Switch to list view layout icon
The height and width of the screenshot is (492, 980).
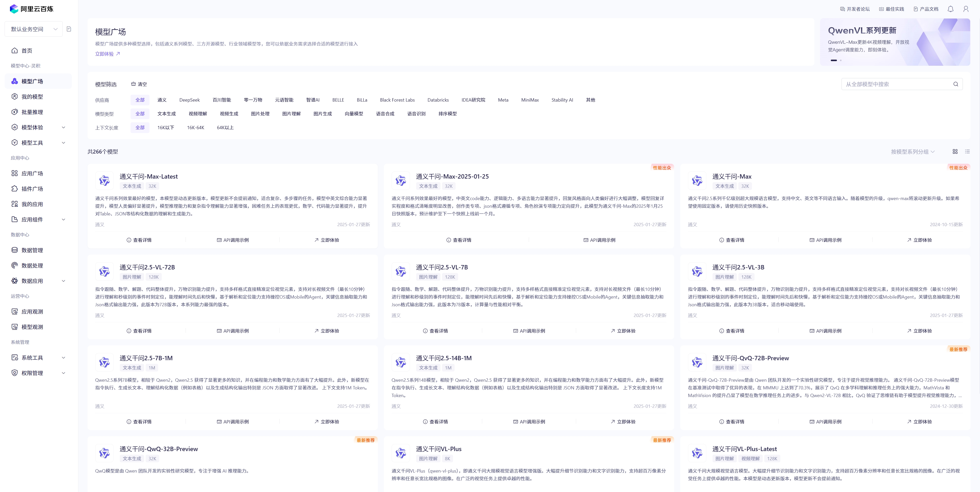click(x=967, y=151)
